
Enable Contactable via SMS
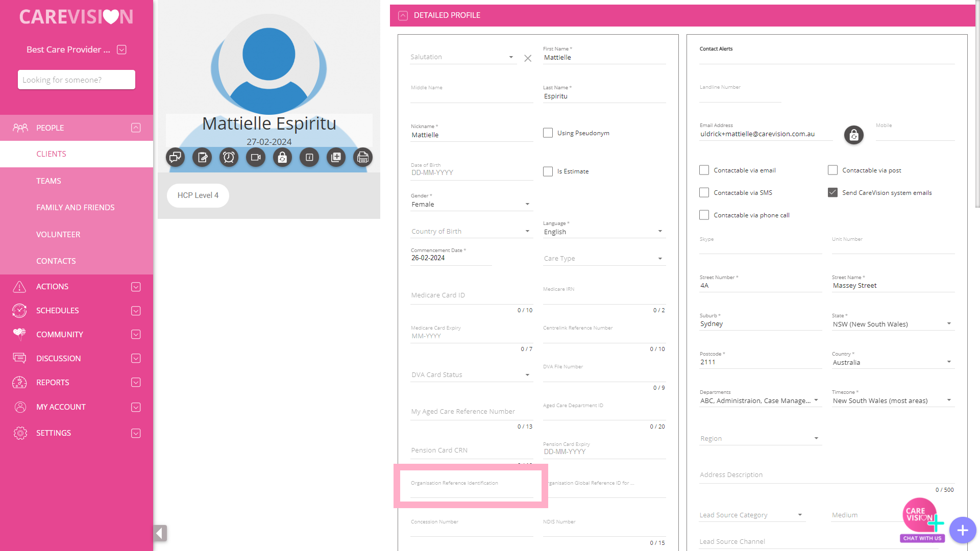coord(704,192)
